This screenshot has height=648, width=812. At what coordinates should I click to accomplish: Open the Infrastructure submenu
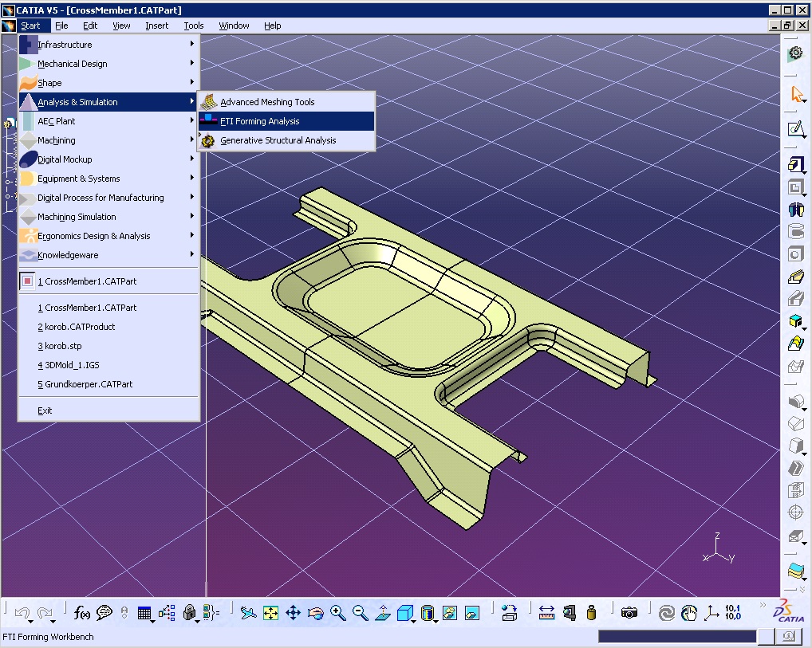(108, 45)
